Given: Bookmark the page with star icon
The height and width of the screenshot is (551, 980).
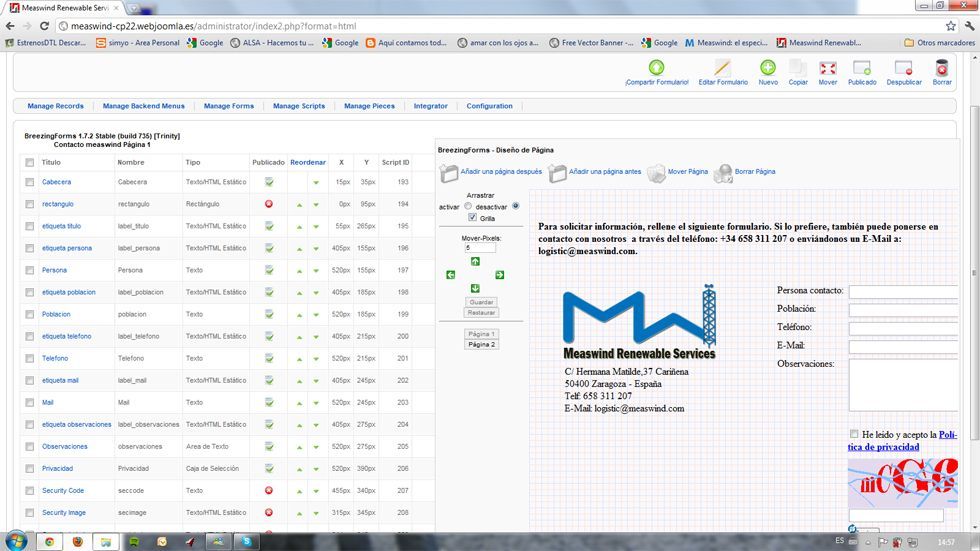Looking at the screenshot, I should (x=951, y=26).
